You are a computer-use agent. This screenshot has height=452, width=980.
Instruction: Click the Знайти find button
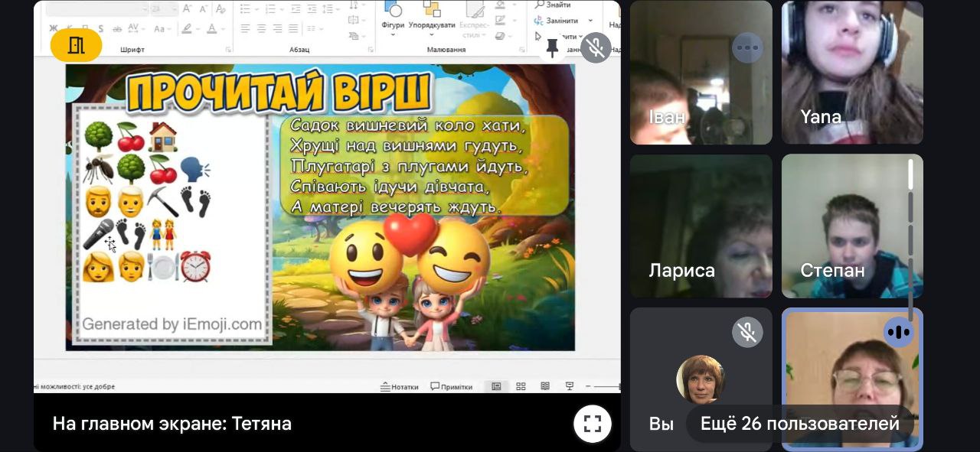553,5
